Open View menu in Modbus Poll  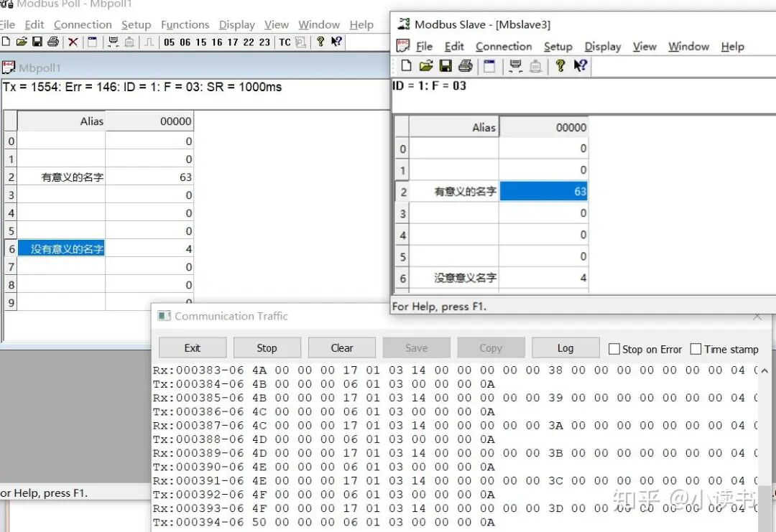click(276, 24)
